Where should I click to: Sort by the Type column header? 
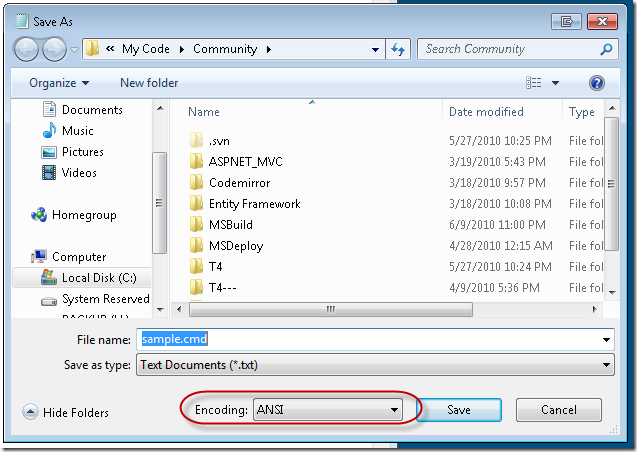581,112
